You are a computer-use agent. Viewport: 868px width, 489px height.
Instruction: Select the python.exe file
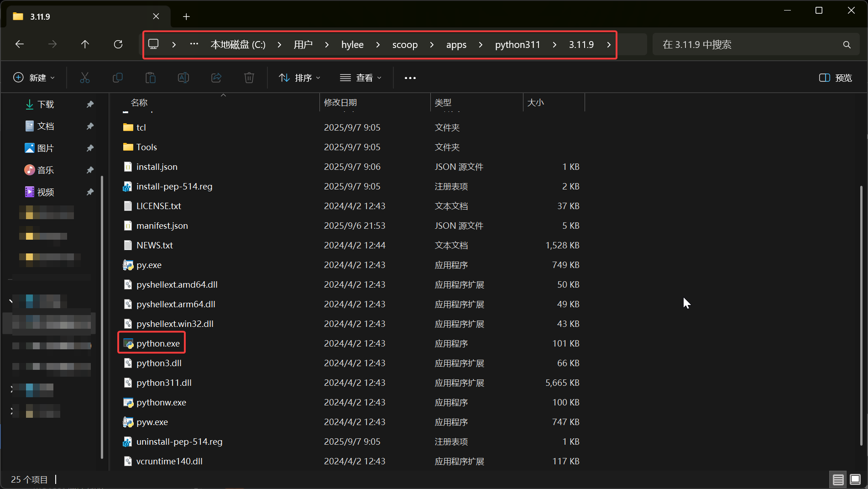(x=158, y=343)
